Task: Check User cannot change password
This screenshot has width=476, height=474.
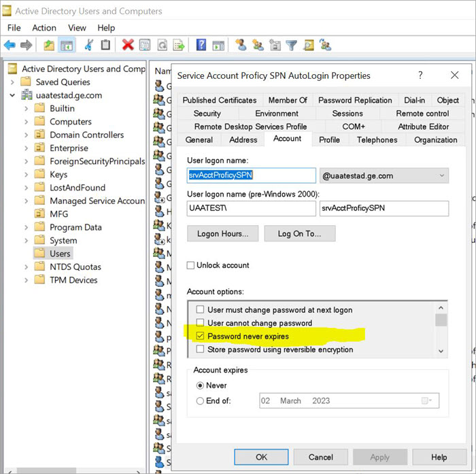Action: (x=200, y=322)
